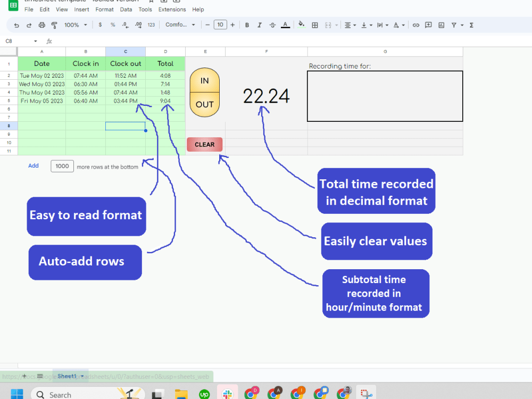Open more number formats 123
This screenshot has width=532, height=399.
tap(151, 25)
